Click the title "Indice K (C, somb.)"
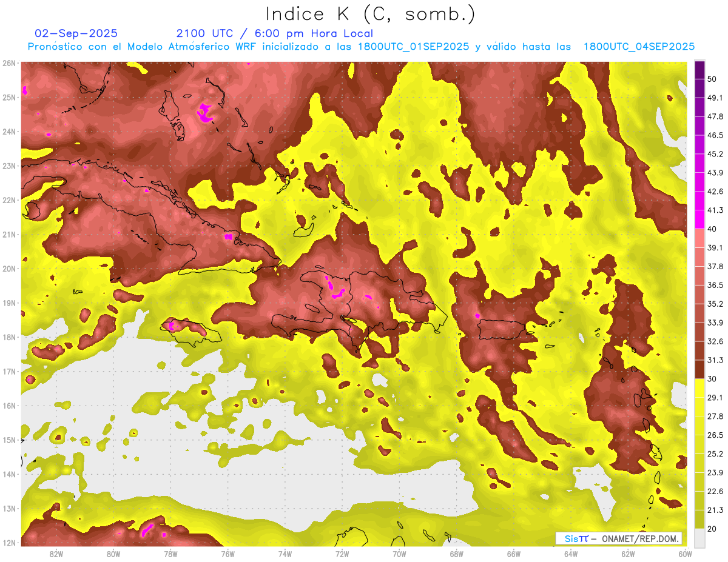This screenshot has height=562, width=728. (x=371, y=13)
